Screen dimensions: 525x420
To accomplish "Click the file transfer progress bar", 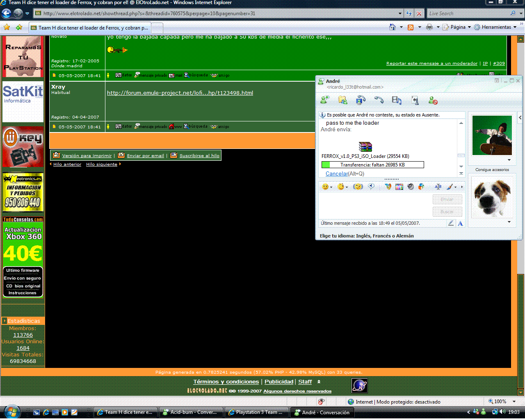I will pyautogui.click(x=372, y=165).
